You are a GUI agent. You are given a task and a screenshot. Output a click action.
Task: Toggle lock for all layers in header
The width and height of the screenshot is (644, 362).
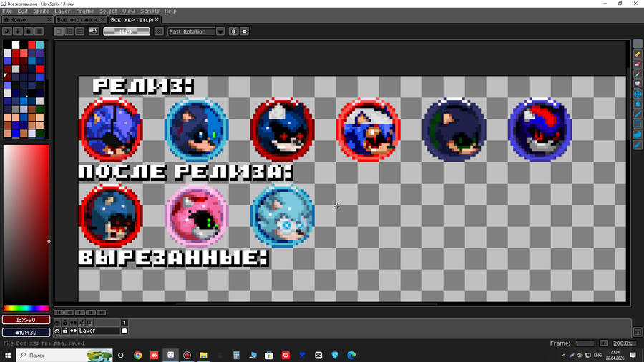[65, 323]
